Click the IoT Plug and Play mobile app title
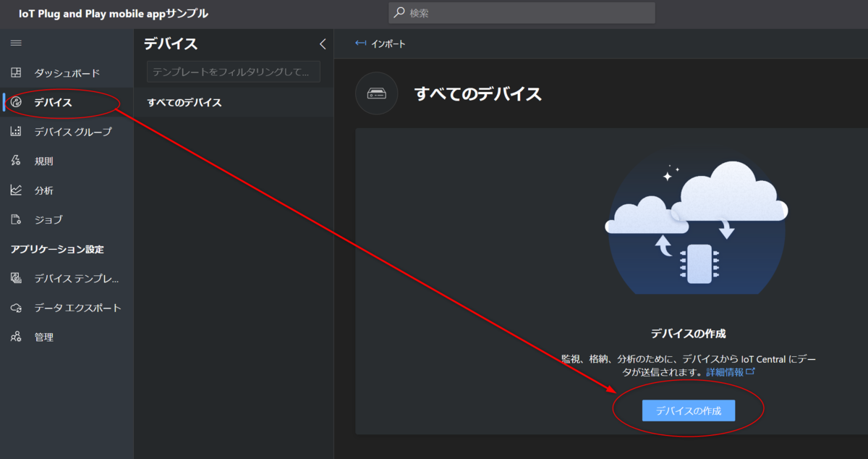 pos(113,13)
